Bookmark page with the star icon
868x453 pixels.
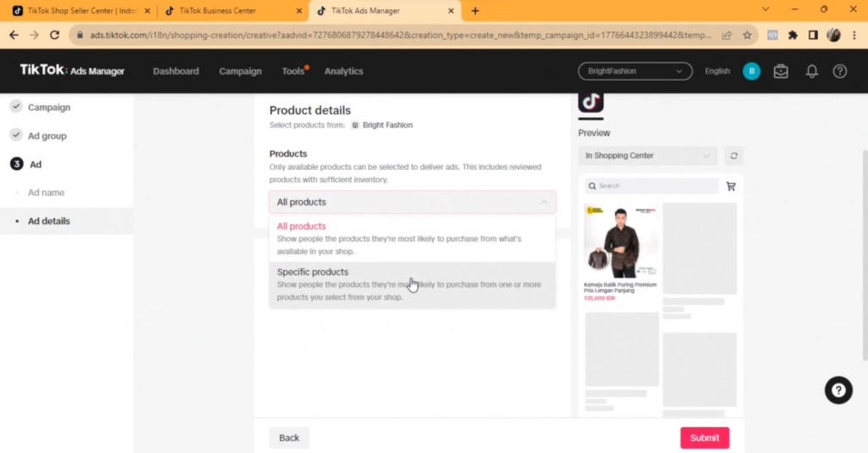click(x=747, y=35)
